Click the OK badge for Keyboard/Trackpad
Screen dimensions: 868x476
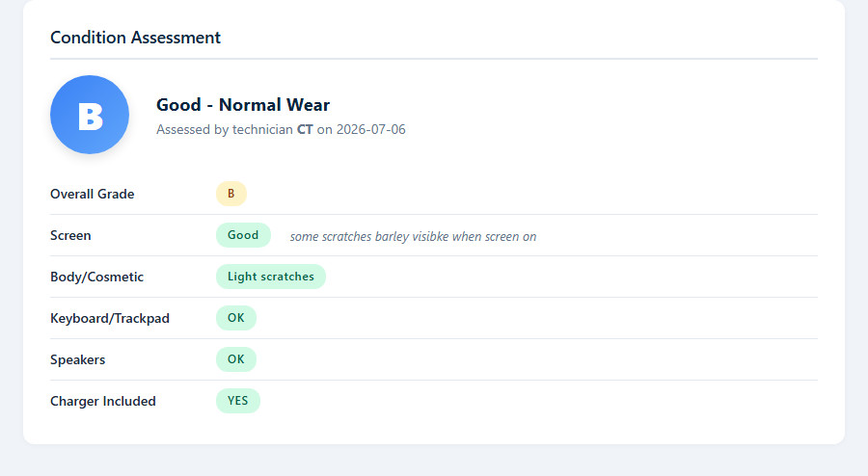[x=236, y=318]
